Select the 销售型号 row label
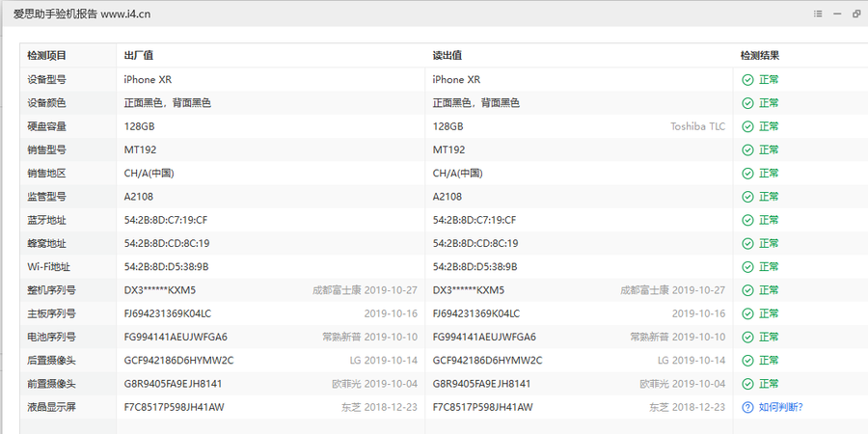Image resolution: width=868 pixels, height=434 pixels. pyautogui.click(x=47, y=150)
